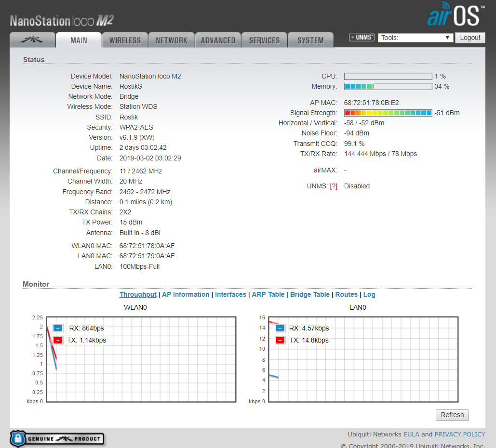
Task: Click the Antenna value Built in - 8 dBi
Action: click(x=140, y=233)
